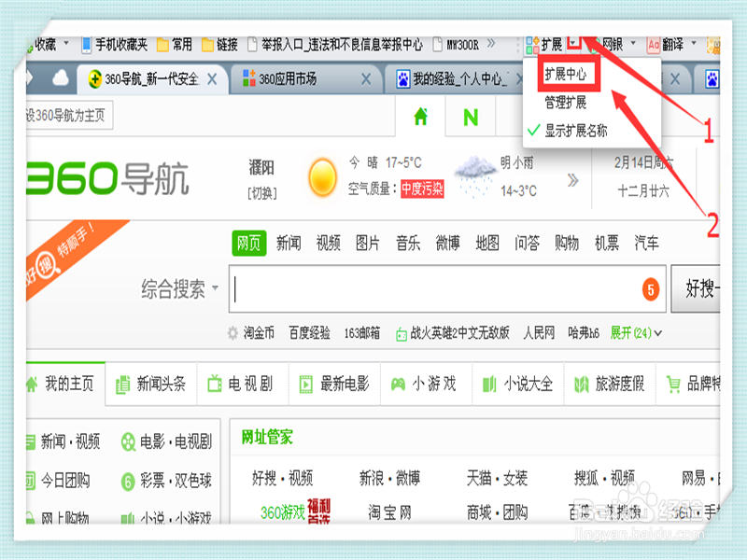
Task: Click the 好搜 search button
Action: (x=696, y=288)
